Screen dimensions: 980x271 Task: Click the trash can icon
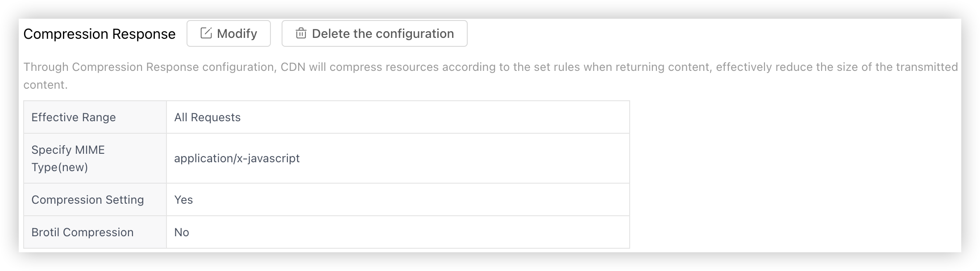301,33
